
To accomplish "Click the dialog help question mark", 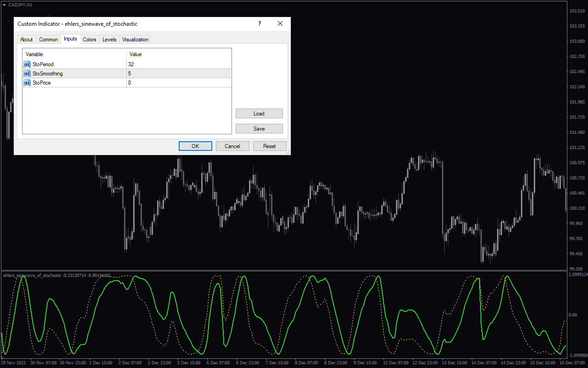I will (x=259, y=24).
